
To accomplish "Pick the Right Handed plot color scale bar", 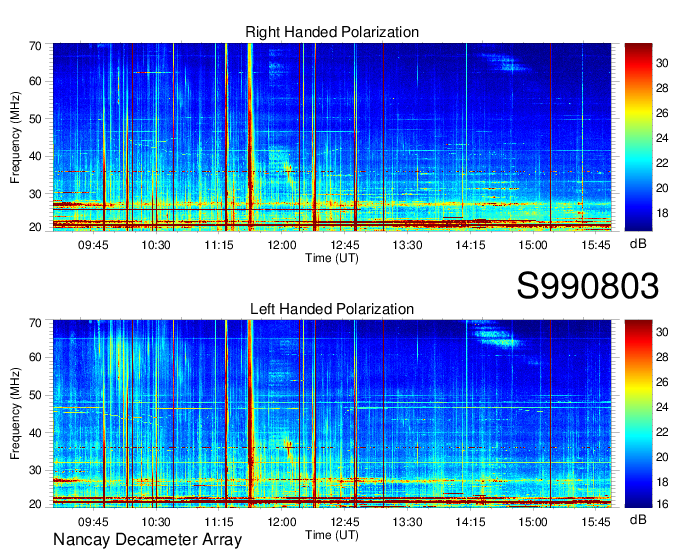I will tap(638, 137).
